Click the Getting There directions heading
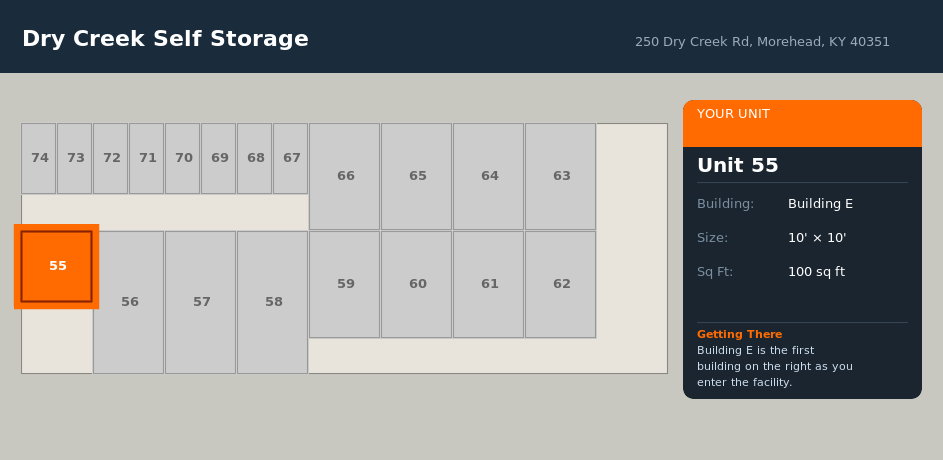 739,334
